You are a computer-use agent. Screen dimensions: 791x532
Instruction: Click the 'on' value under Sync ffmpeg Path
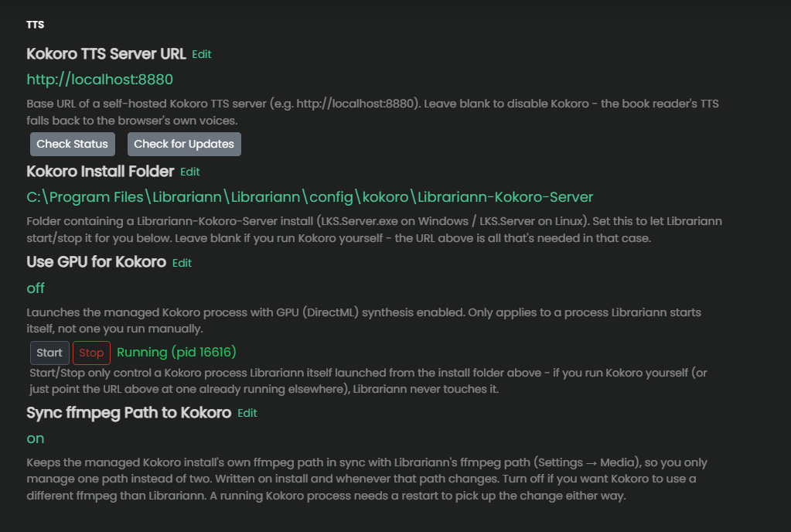[36, 438]
